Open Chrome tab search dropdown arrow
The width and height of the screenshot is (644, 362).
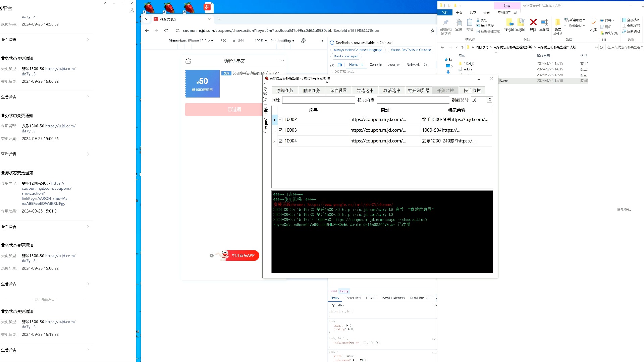point(146,19)
